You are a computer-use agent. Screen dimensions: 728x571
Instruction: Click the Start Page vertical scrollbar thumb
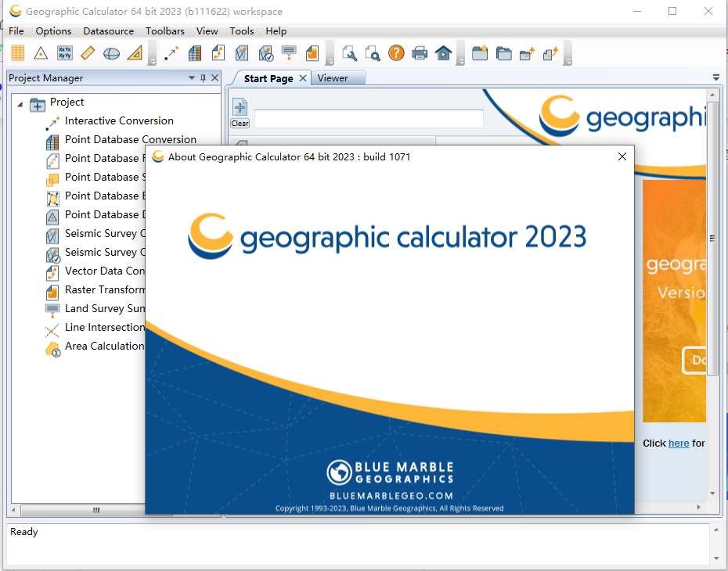pyautogui.click(x=712, y=239)
